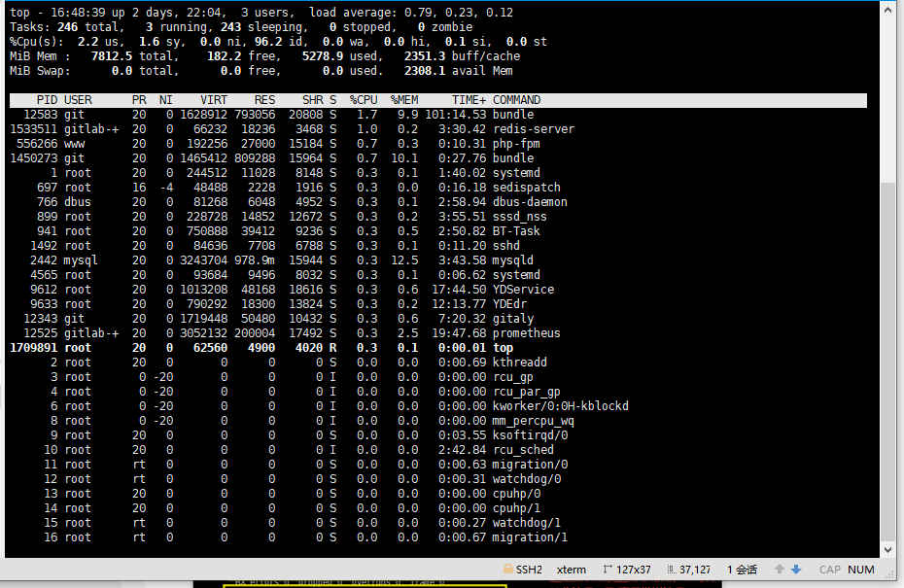Click the blue down arrow in status bar

(796, 569)
